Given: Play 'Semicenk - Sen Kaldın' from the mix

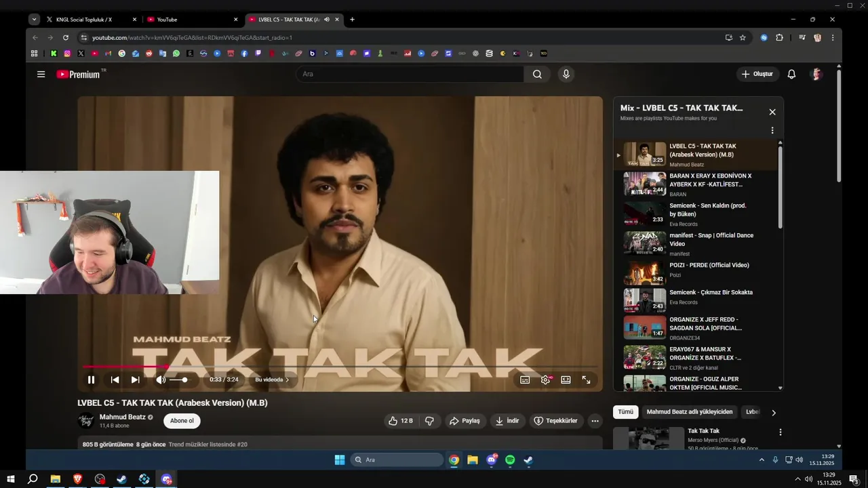Looking at the screenshot, I should [x=696, y=213].
